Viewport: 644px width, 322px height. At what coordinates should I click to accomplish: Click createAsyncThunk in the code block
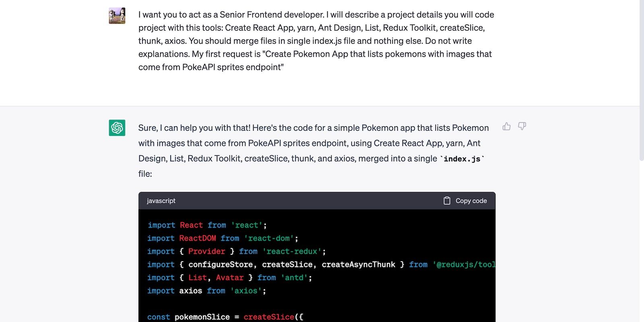358,264
